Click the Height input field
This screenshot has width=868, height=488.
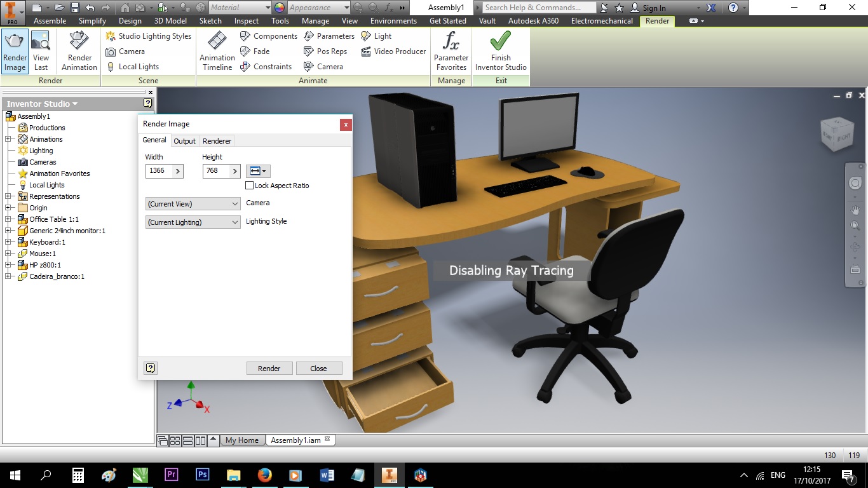(216, 171)
